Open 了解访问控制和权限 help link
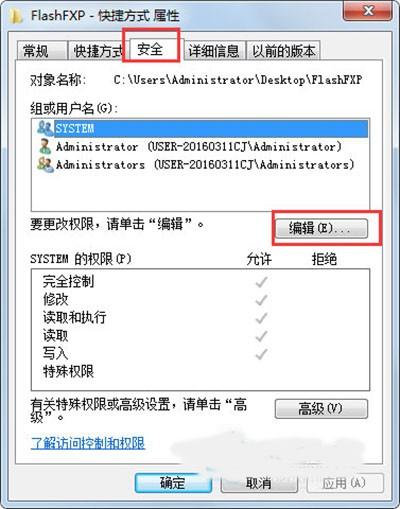400x509 pixels. (x=88, y=443)
